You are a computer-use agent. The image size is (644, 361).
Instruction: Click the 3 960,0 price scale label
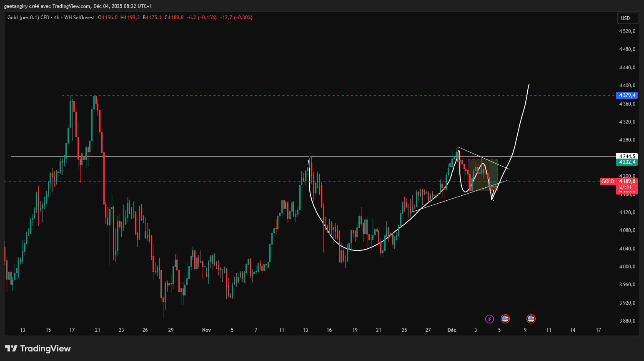[x=627, y=285]
